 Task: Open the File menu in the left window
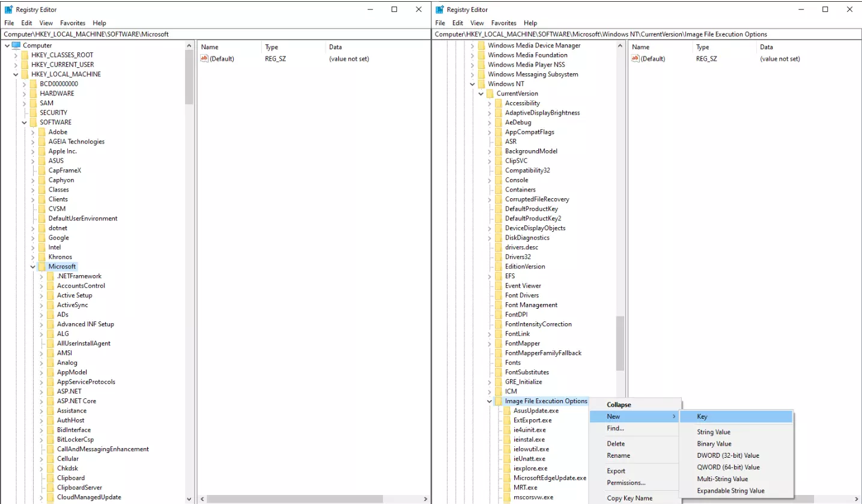click(x=9, y=23)
